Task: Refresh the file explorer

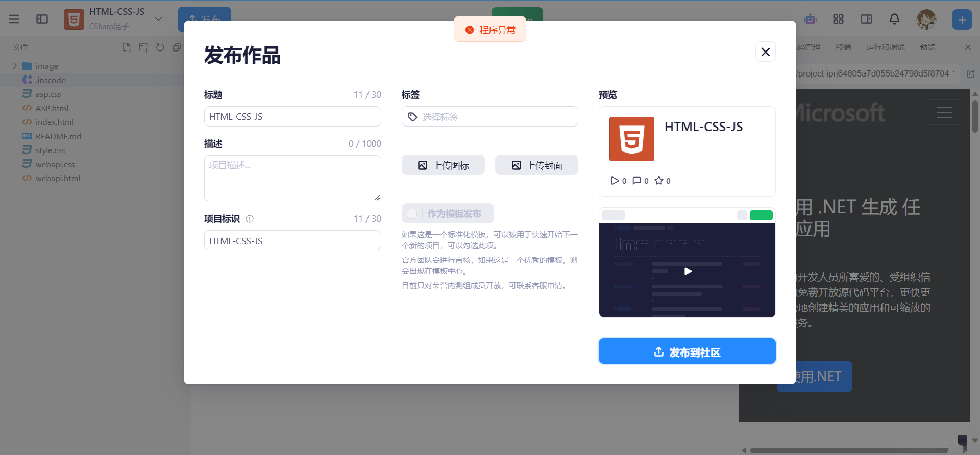Action: point(160,47)
